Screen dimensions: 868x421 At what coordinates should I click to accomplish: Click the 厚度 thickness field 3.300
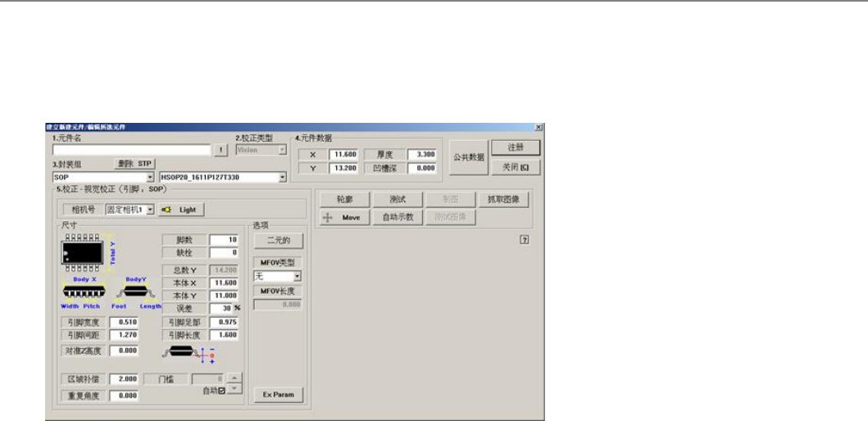pos(422,155)
